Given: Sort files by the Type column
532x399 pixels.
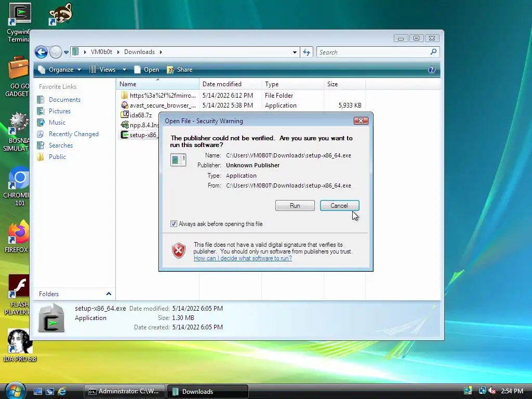Looking at the screenshot, I should (293, 84).
